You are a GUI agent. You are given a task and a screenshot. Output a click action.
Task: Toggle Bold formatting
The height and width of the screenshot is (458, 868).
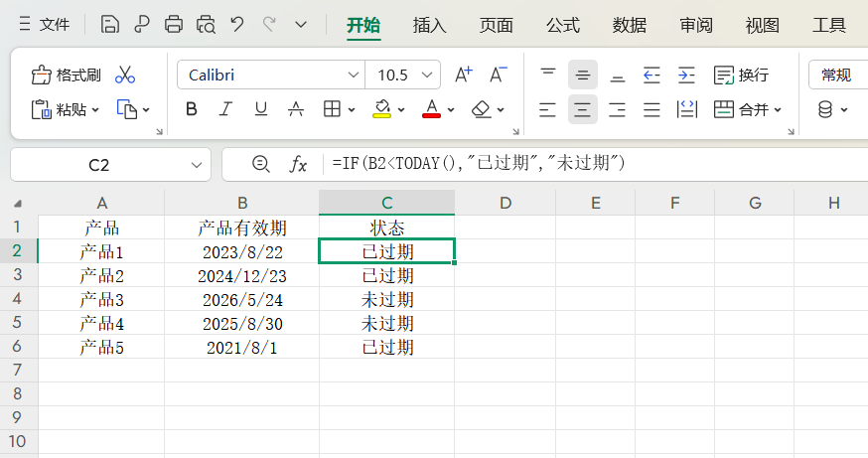click(x=191, y=109)
